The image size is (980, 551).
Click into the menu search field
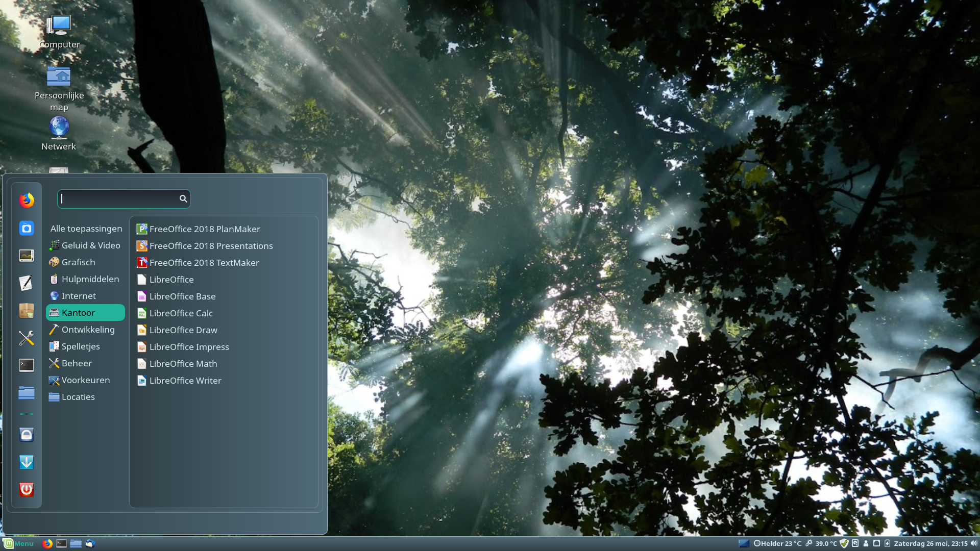tap(124, 199)
